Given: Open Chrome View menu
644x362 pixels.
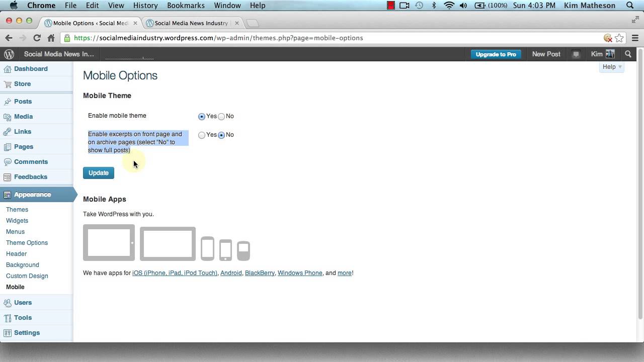Looking at the screenshot, I should click(x=116, y=6).
